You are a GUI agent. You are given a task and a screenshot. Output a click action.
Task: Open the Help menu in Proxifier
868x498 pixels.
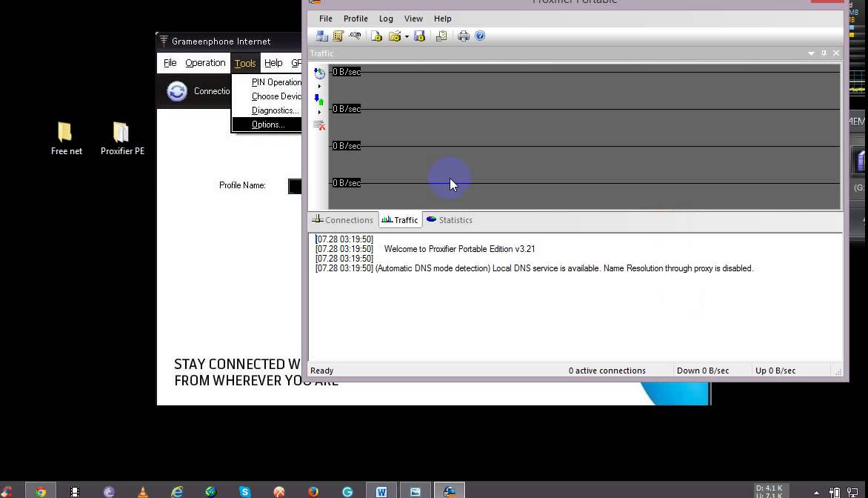(442, 19)
